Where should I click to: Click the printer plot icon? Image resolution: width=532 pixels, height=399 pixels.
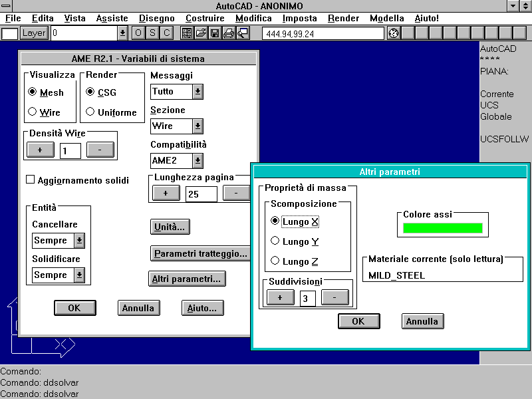[229, 33]
